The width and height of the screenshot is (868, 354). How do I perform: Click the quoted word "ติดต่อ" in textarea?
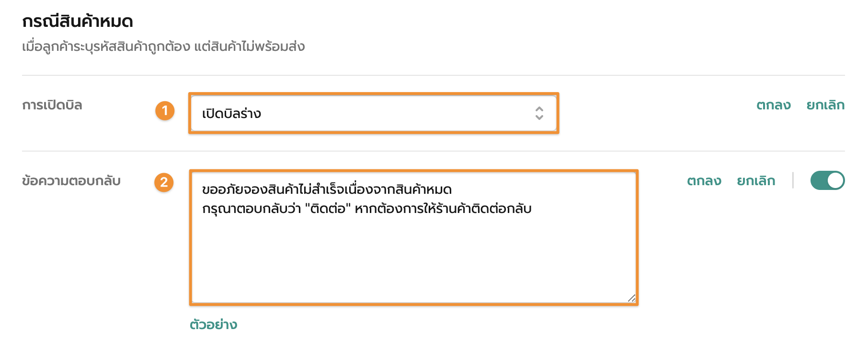tap(328, 209)
